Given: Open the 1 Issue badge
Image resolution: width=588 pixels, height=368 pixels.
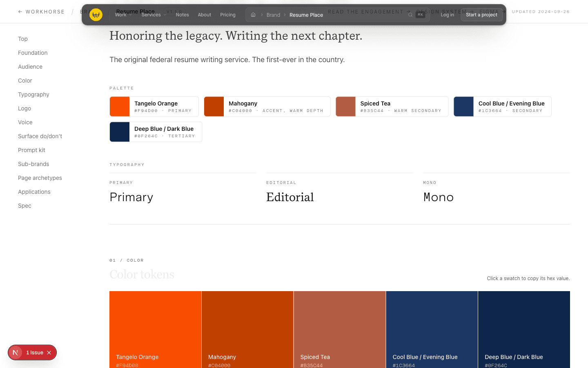Looking at the screenshot, I should click(x=35, y=352).
